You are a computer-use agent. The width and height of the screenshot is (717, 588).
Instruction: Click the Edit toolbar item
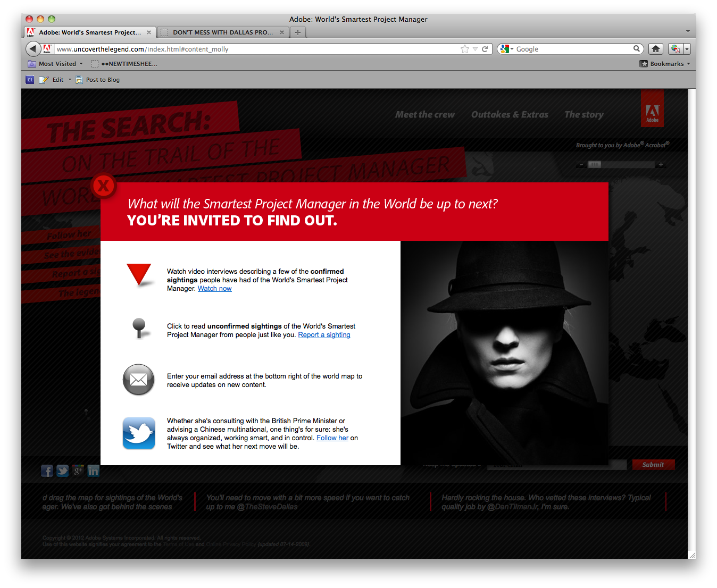(51, 80)
